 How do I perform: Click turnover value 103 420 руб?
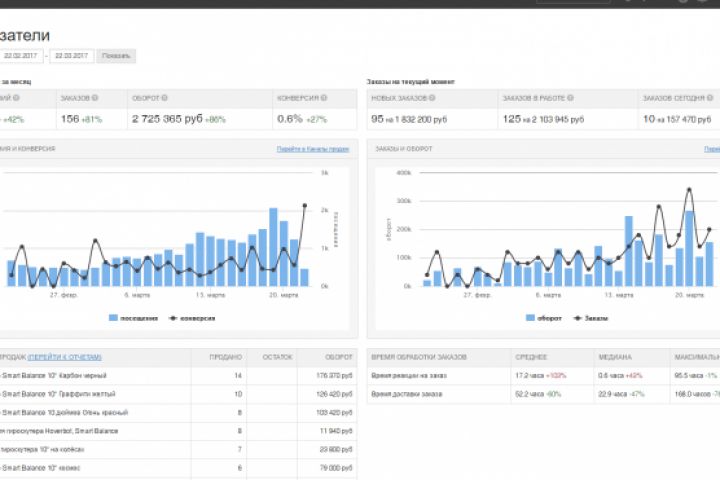[x=334, y=412]
